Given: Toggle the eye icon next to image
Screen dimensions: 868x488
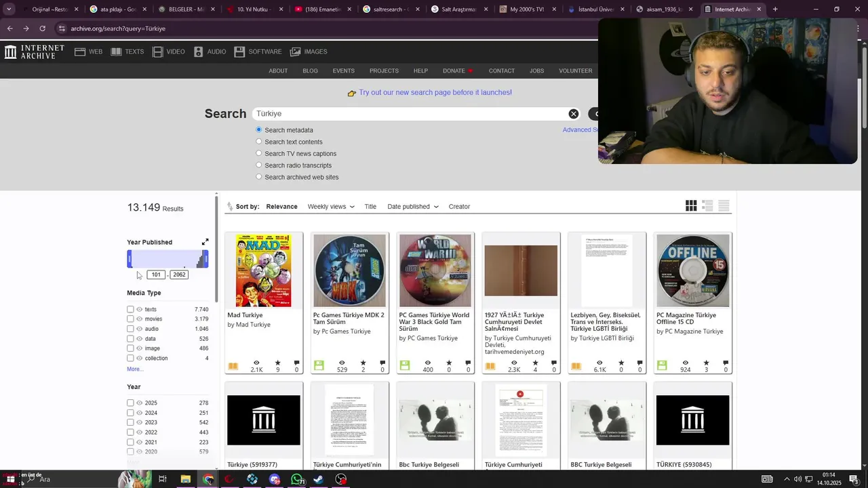Looking at the screenshot, I should (x=140, y=348).
